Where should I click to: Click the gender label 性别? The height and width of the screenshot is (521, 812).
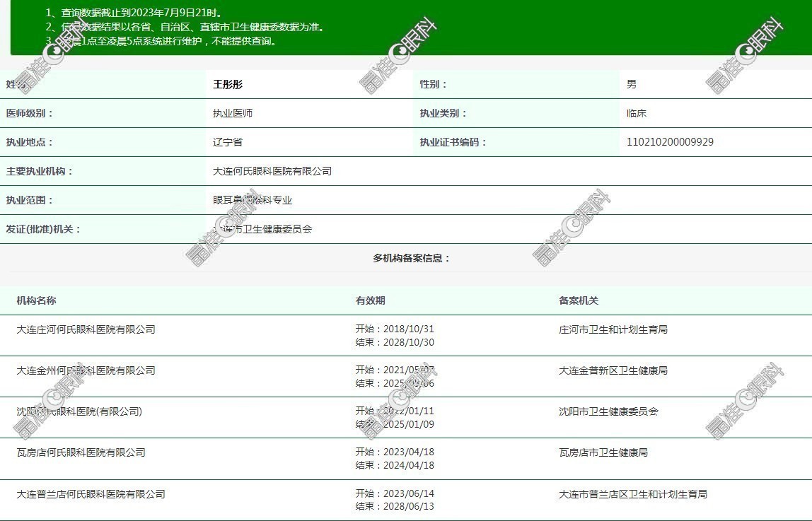pyautogui.click(x=432, y=84)
